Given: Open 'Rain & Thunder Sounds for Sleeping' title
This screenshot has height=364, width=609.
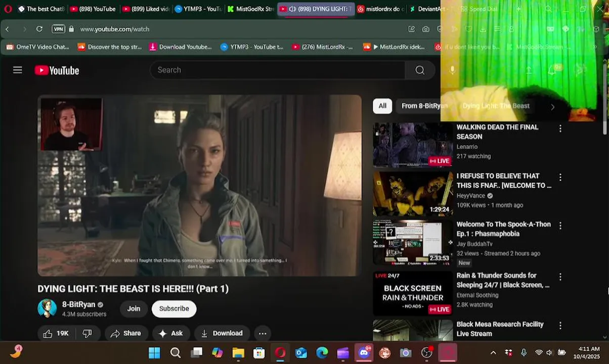Looking at the screenshot, I should pyautogui.click(x=503, y=280).
